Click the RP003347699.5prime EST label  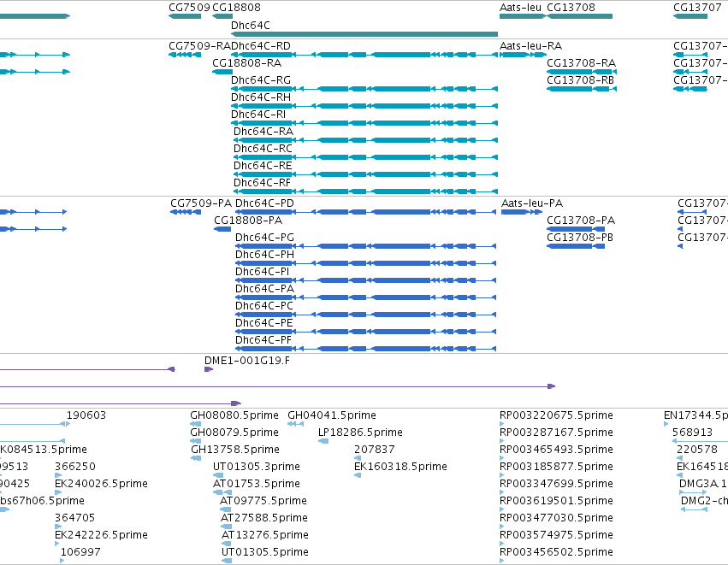pos(556,484)
